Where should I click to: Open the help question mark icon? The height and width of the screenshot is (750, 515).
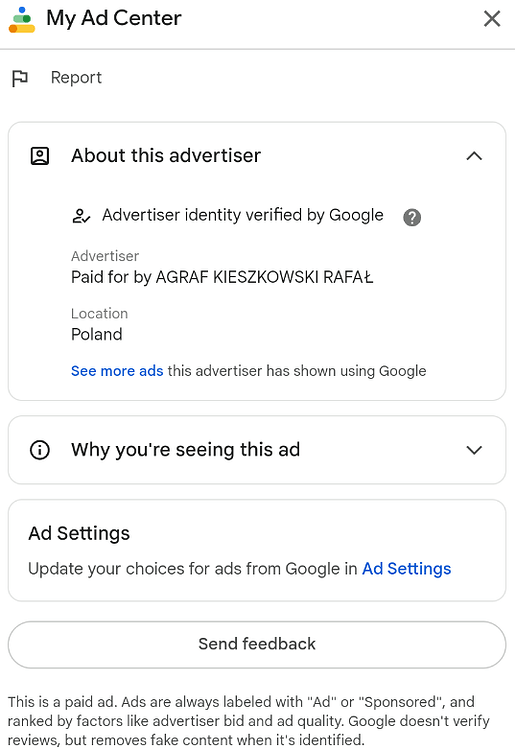click(412, 217)
